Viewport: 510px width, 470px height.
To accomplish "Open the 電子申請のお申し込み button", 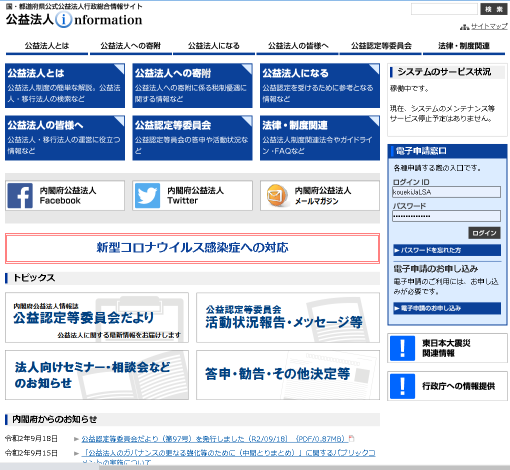I will click(447, 308).
